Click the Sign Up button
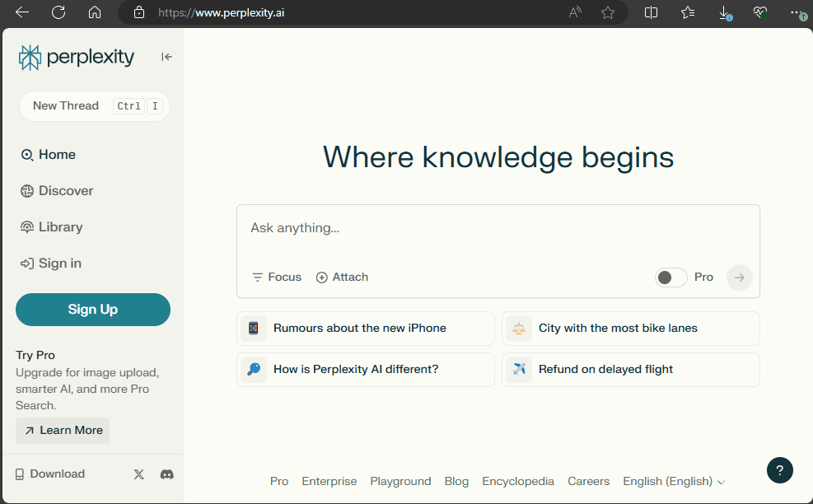Viewport: 813px width, 504px height. [x=93, y=310]
